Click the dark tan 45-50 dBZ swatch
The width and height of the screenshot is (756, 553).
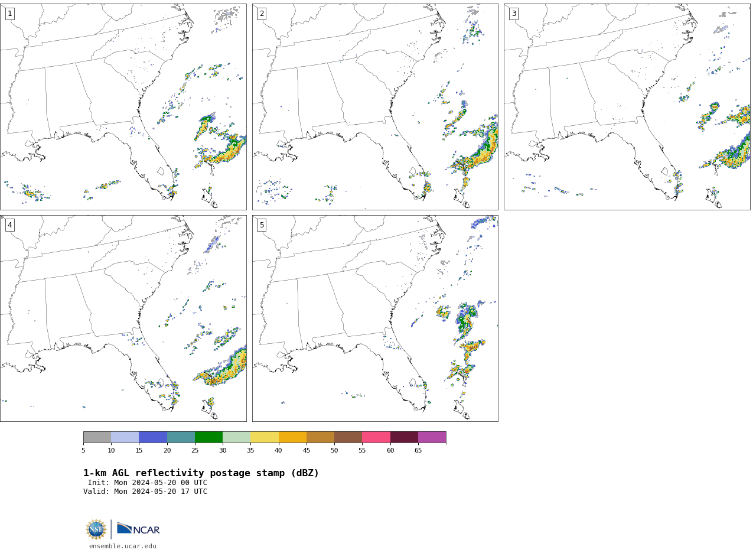coord(320,437)
